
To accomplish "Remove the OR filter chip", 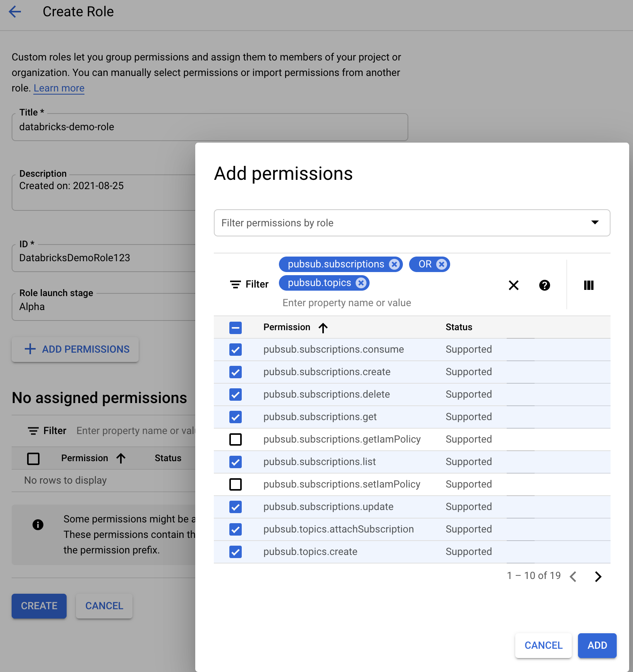I will pyautogui.click(x=442, y=264).
